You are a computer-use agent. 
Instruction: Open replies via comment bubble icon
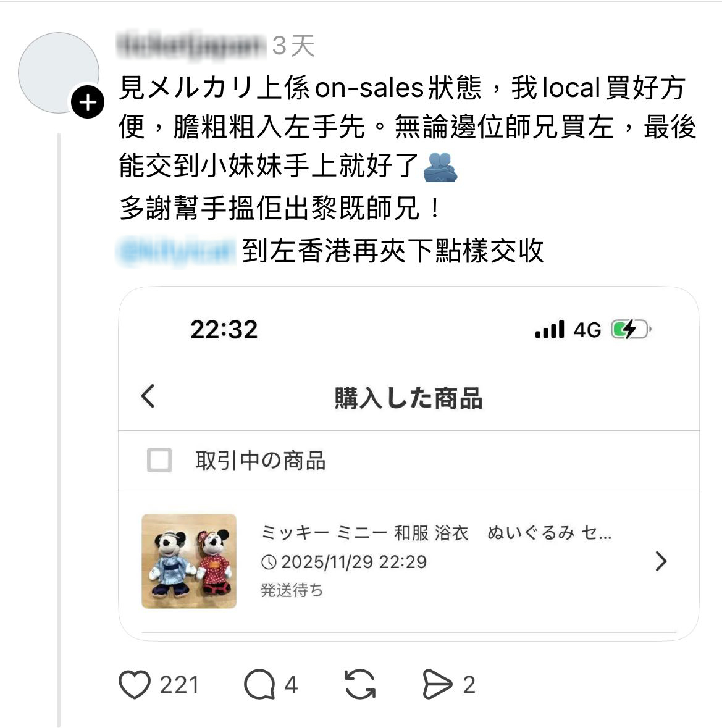point(259,684)
